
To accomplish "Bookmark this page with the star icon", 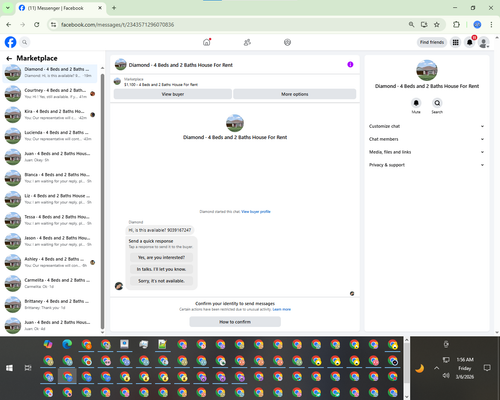I will point(437,25).
